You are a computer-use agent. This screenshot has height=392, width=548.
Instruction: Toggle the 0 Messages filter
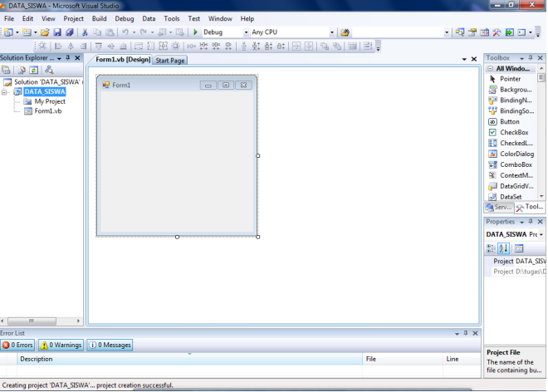[x=110, y=345]
